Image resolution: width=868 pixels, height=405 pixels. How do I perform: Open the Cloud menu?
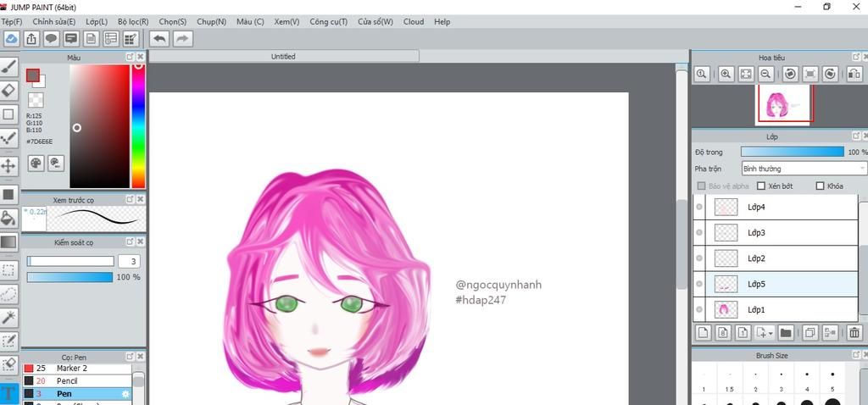(414, 21)
